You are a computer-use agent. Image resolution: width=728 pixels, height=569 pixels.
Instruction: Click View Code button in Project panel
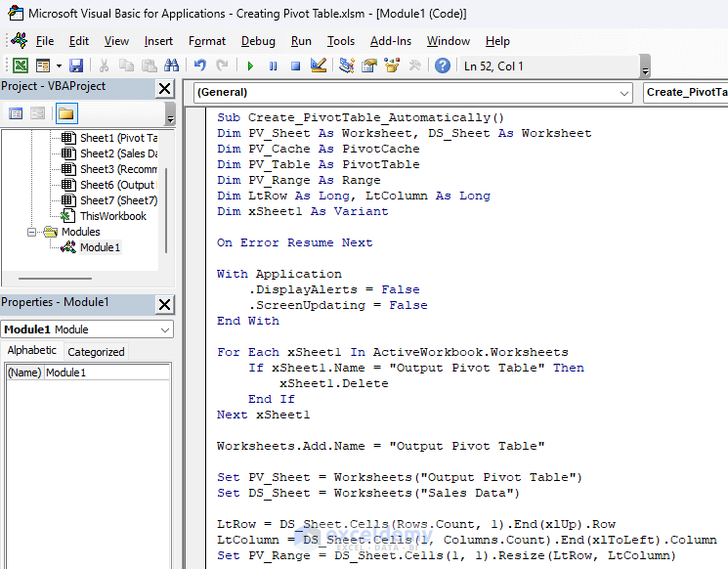(x=16, y=113)
